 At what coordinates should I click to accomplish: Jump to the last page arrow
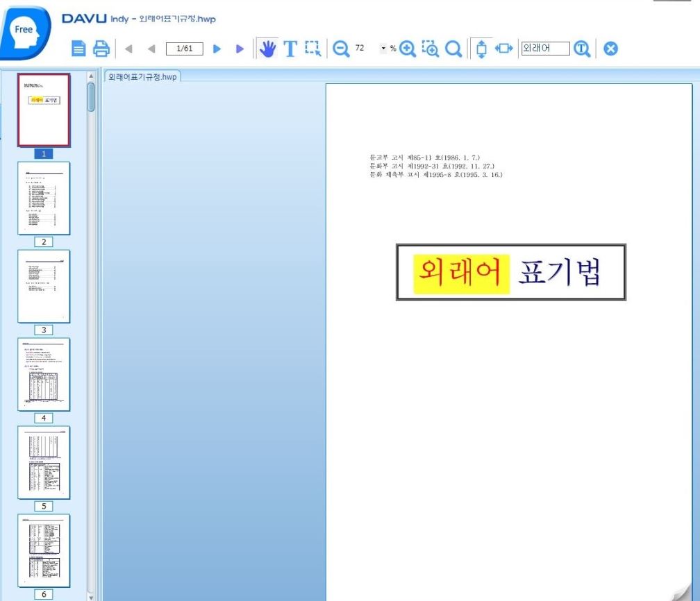coord(240,49)
